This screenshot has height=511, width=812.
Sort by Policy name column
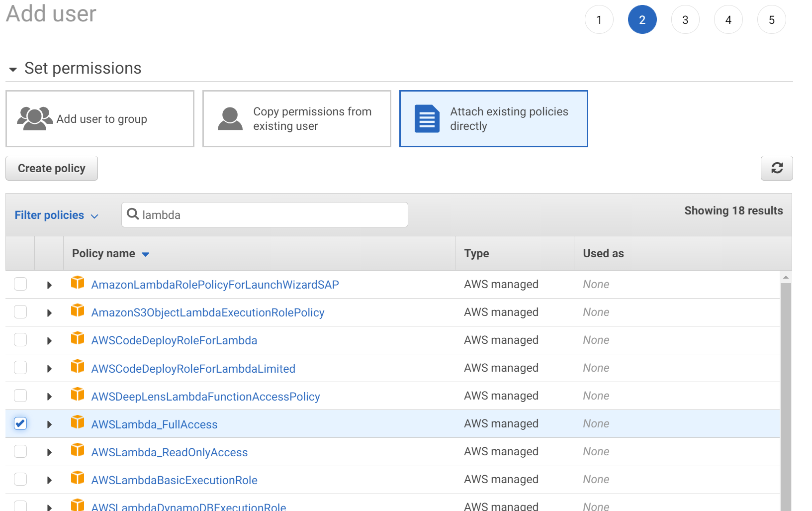(x=110, y=253)
